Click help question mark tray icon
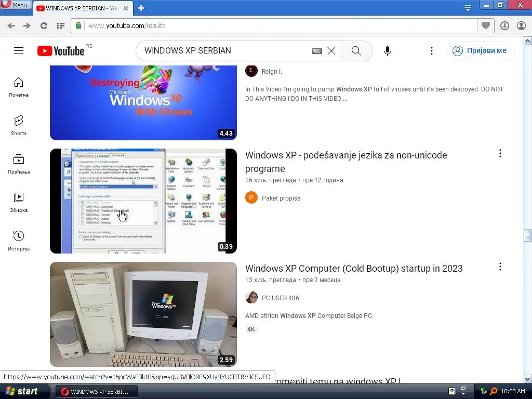Screen dimensions: 532x399 (451, 392)
